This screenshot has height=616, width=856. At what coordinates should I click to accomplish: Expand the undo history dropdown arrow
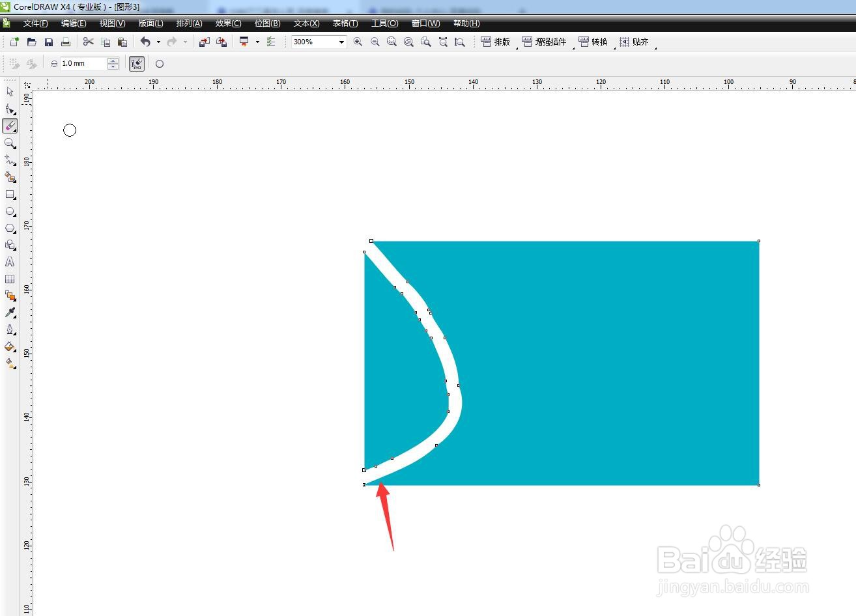(x=158, y=42)
